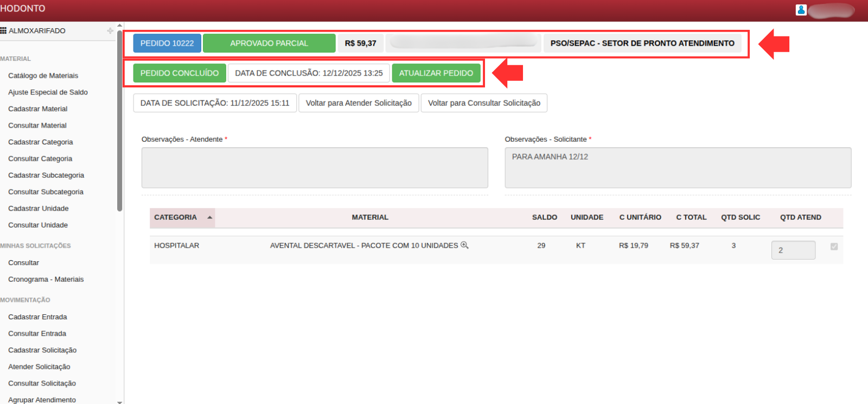Open Catálogo de Materiais menu item
Image resolution: width=868 pixels, height=404 pixels.
[x=43, y=75]
